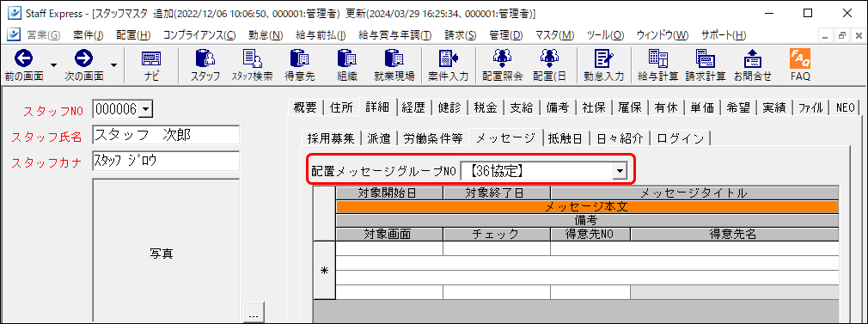
Task: Open the 案件(J) menu
Action: click(89, 35)
